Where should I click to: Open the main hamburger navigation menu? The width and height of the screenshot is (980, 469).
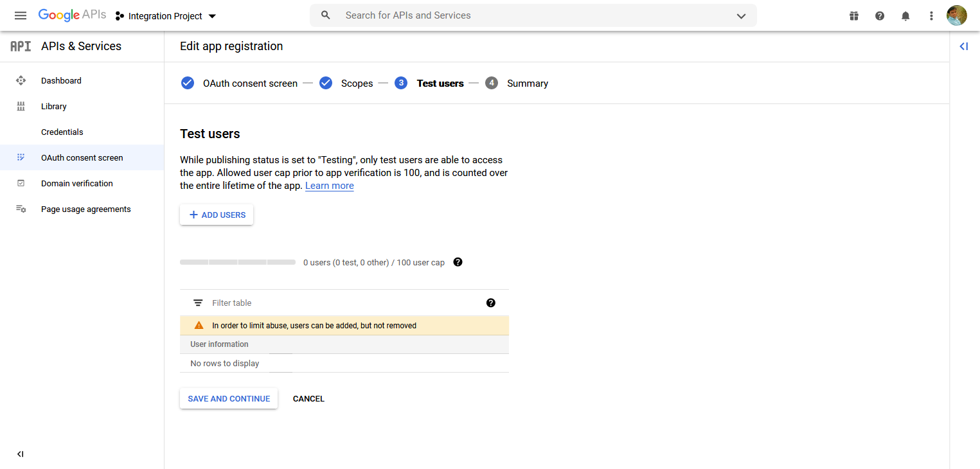(x=21, y=15)
